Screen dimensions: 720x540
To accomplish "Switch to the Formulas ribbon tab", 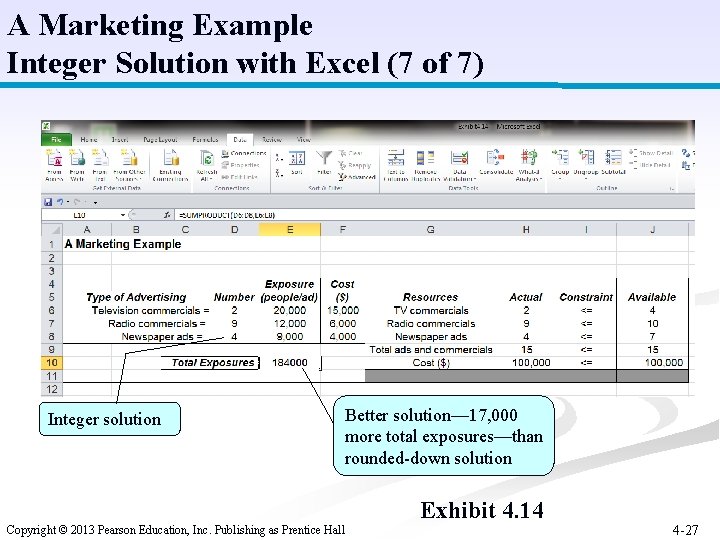I will click(x=205, y=140).
